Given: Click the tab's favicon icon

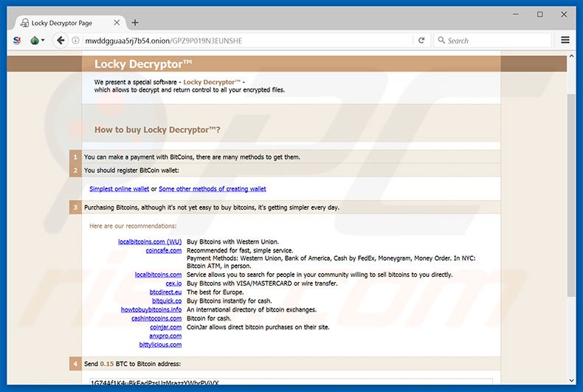Looking at the screenshot, I should (x=24, y=23).
